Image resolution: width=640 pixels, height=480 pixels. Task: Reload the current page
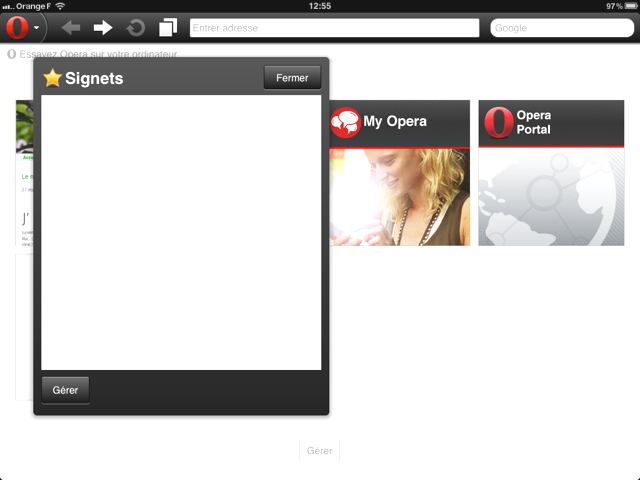click(x=135, y=28)
